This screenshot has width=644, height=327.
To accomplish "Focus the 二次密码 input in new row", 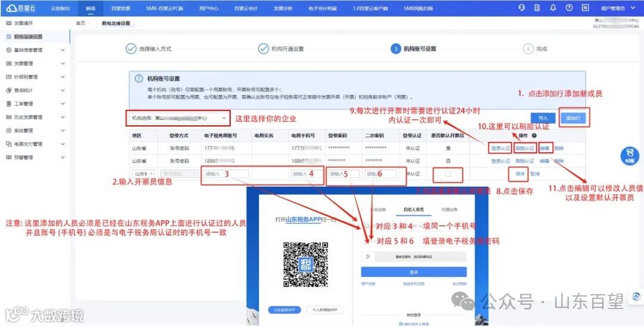I will (x=380, y=174).
